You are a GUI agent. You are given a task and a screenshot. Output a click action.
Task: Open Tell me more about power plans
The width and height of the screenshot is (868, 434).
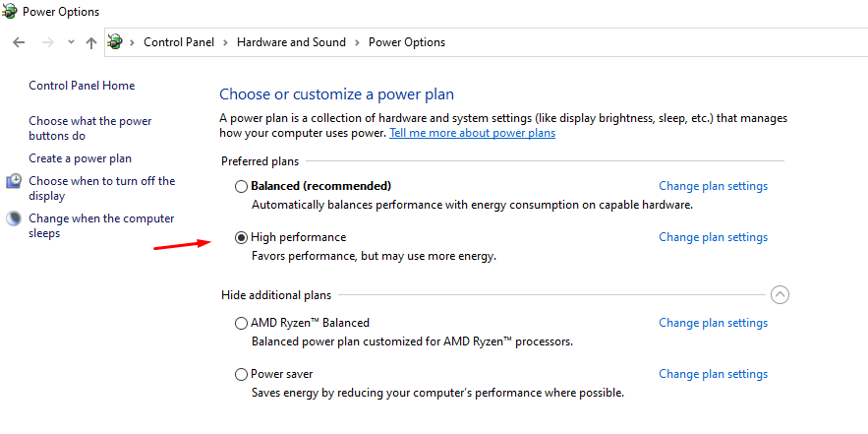point(472,133)
